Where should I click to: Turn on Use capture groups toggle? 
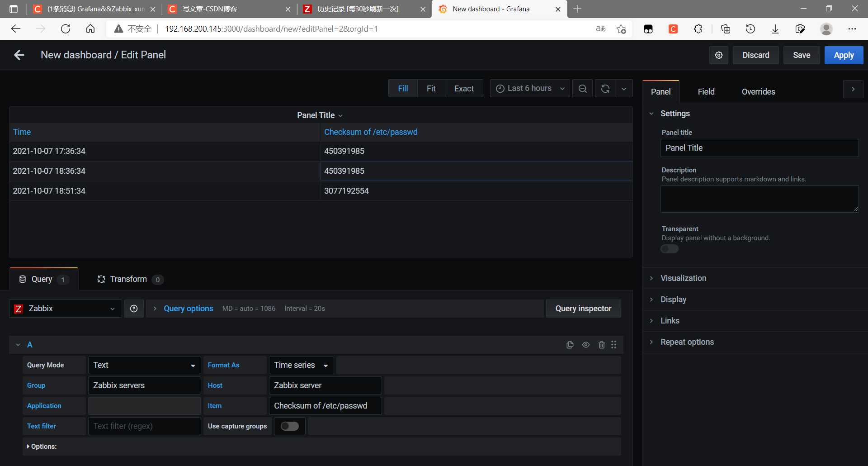289,426
